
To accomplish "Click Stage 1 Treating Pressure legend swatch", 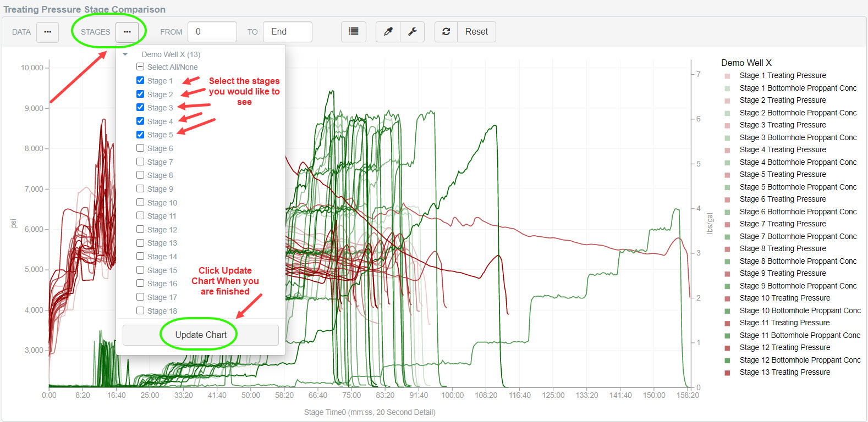I will [x=727, y=76].
